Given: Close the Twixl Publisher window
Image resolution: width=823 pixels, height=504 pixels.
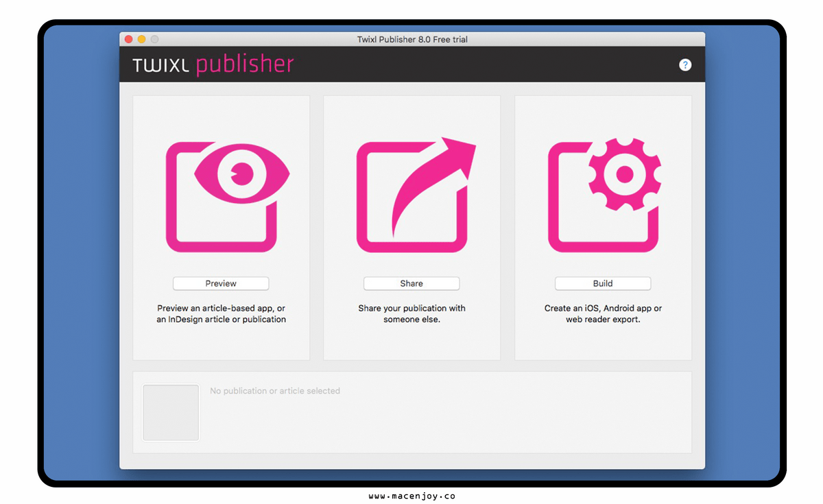Looking at the screenshot, I should pyautogui.click(x=128, y=40).
